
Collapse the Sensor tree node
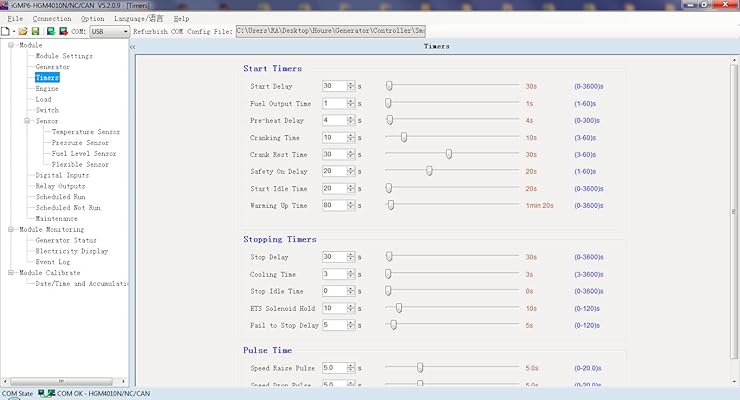click(27, 121)
